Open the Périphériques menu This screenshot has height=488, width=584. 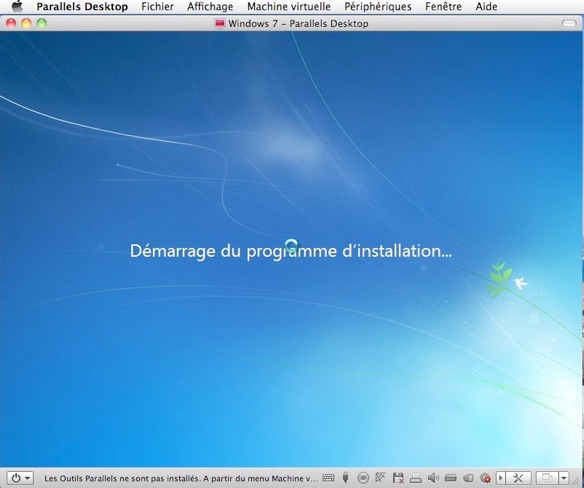(x=378, y=6)
